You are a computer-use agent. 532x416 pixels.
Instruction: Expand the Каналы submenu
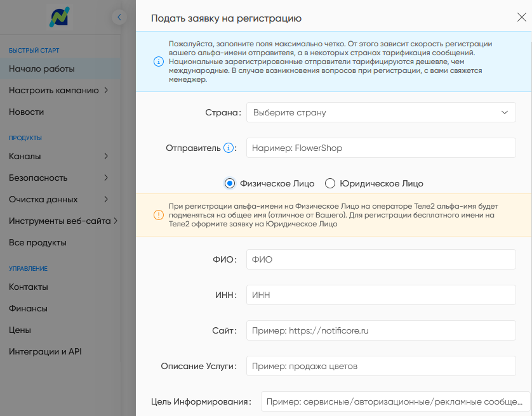click(x=58, y=156)
